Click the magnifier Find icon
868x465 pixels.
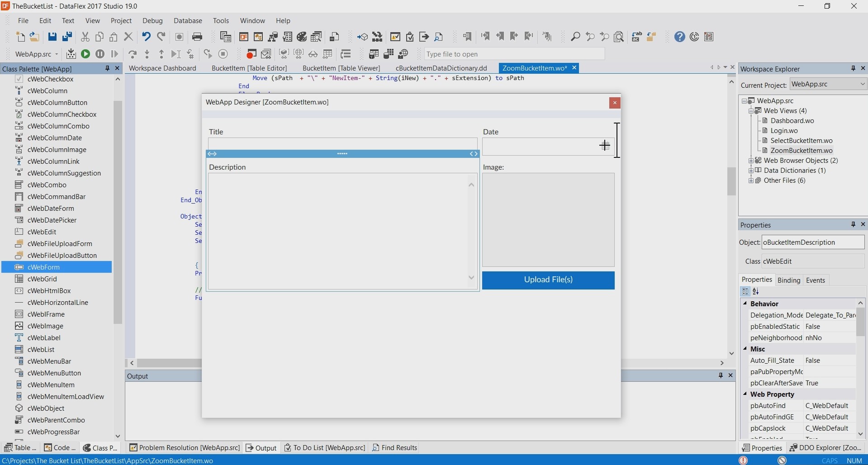(575, 37)
